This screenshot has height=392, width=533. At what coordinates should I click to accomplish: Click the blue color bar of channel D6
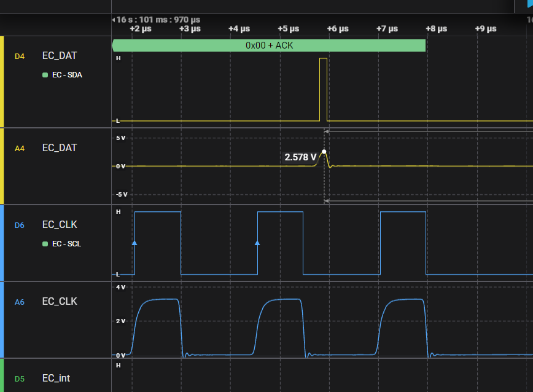tap(2, 243)
